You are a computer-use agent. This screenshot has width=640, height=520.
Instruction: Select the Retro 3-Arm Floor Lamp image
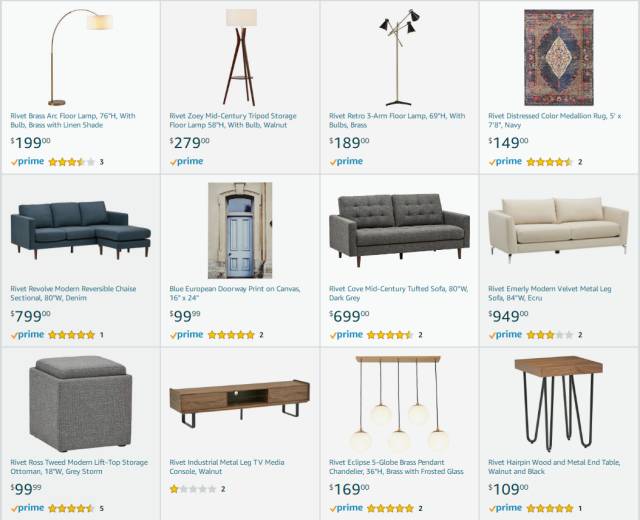(399, 57)
